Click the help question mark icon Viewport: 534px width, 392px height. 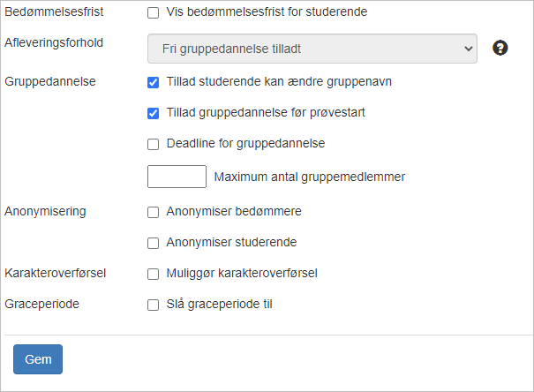pos(500,48)
